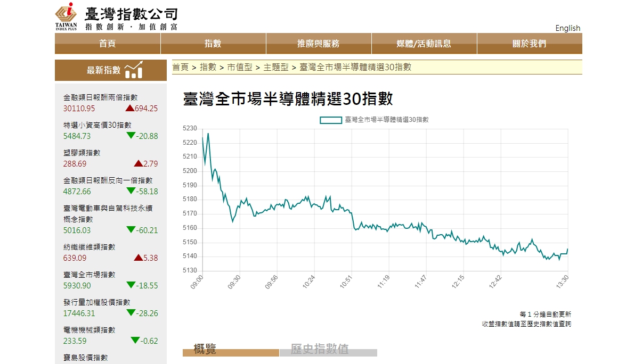
Task: Open the 指數 navigation menu
Action: pos(213,44)
